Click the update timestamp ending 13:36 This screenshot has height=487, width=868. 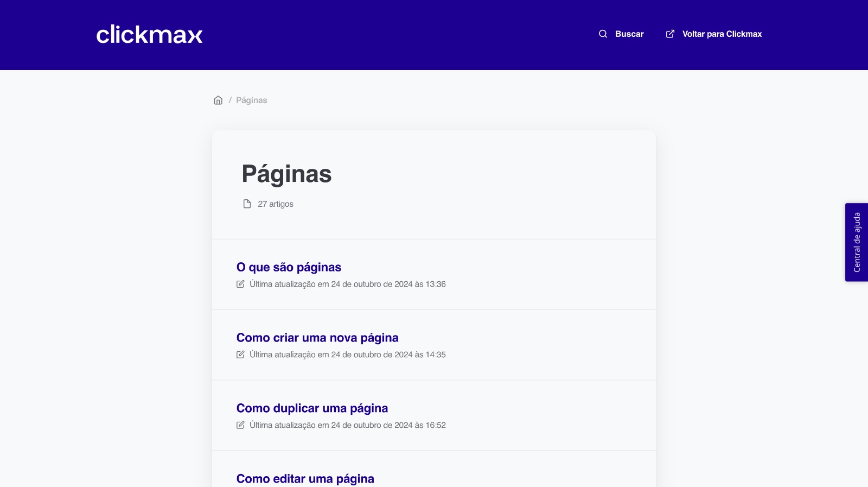coord(347,284)
